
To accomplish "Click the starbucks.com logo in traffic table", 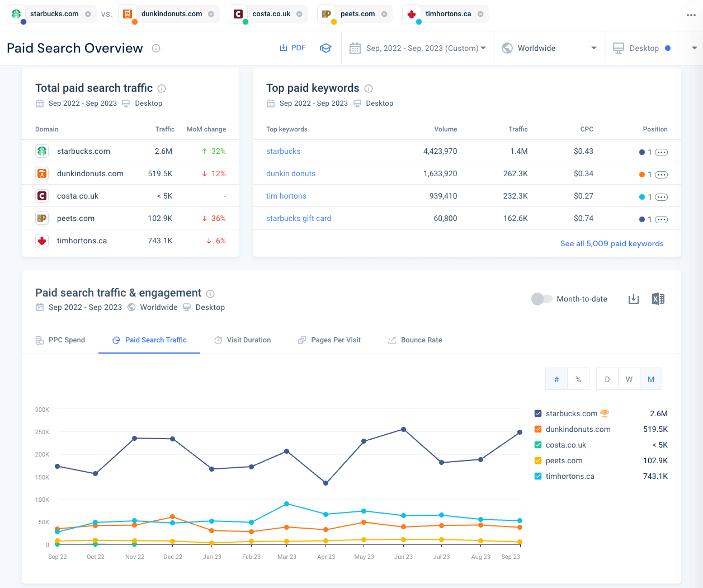I will click(x=42, y=151).
